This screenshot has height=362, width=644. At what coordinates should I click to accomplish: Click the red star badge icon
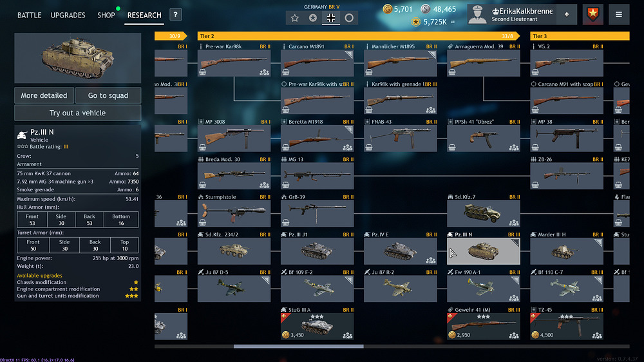(x=592, y=15)
